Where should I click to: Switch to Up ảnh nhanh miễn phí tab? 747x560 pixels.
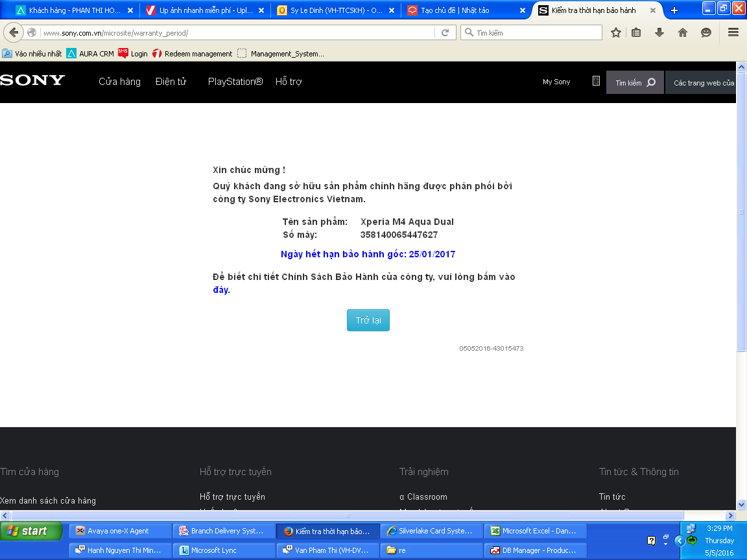click(205, 10)
